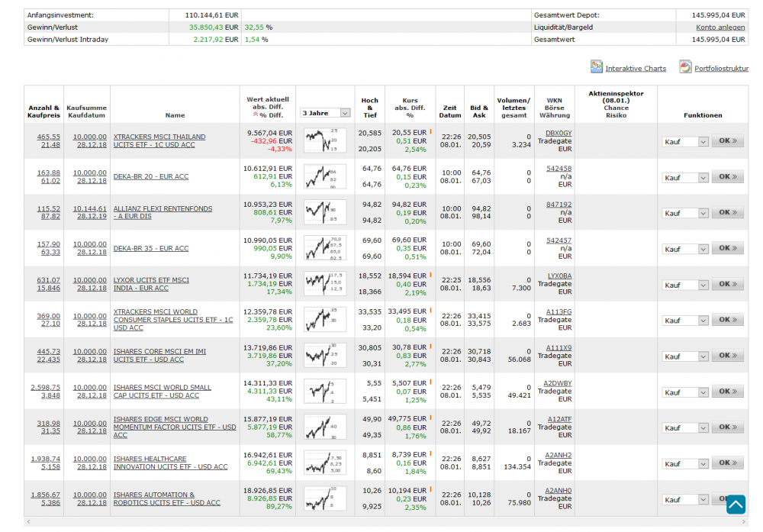Click the orange indicator next to Lyxor MSCI India price
Image resolution: width=763 pixels, height=532 pixels.
pyautogui.click(x=431, y=275)
